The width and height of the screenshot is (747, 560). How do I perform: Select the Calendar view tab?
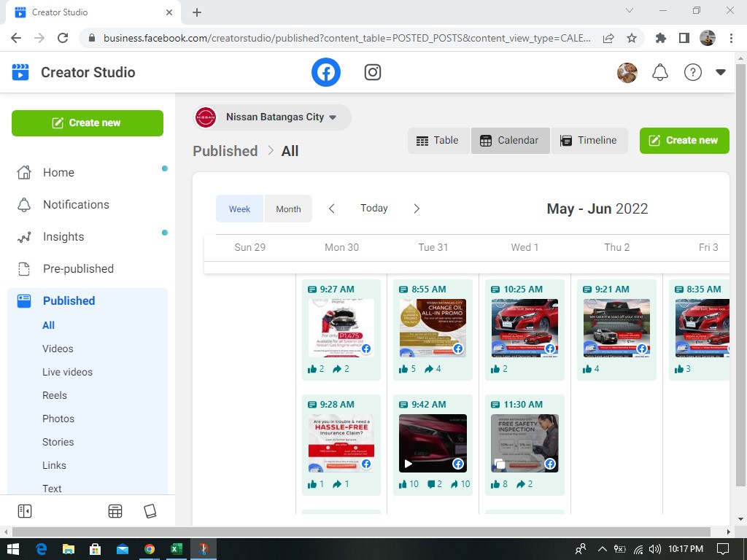click(510, 141)
